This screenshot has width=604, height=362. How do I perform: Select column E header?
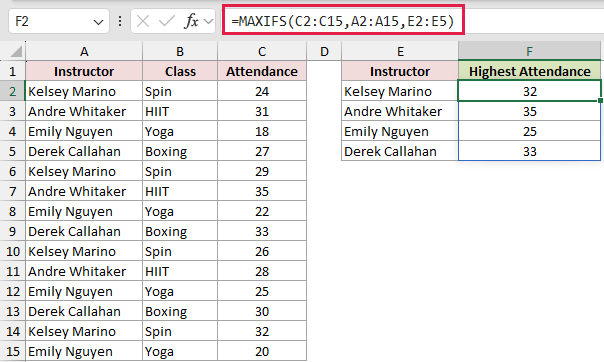(400, 51)
